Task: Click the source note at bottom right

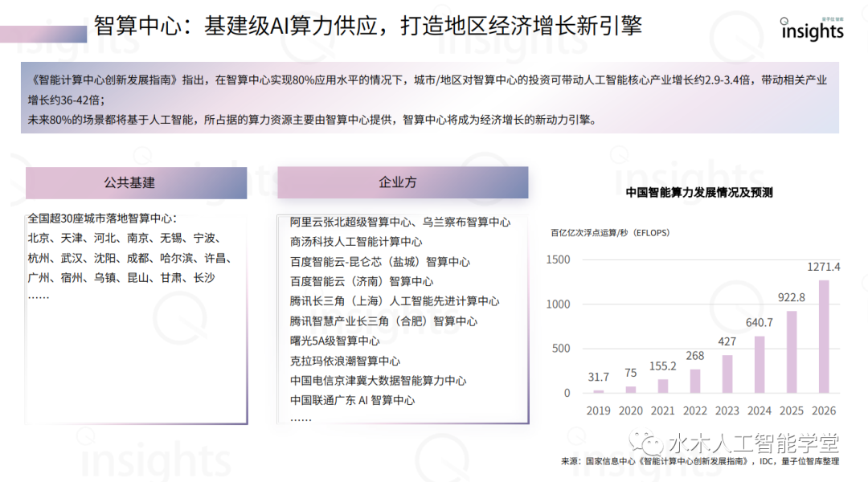Action: coord(700,462)
